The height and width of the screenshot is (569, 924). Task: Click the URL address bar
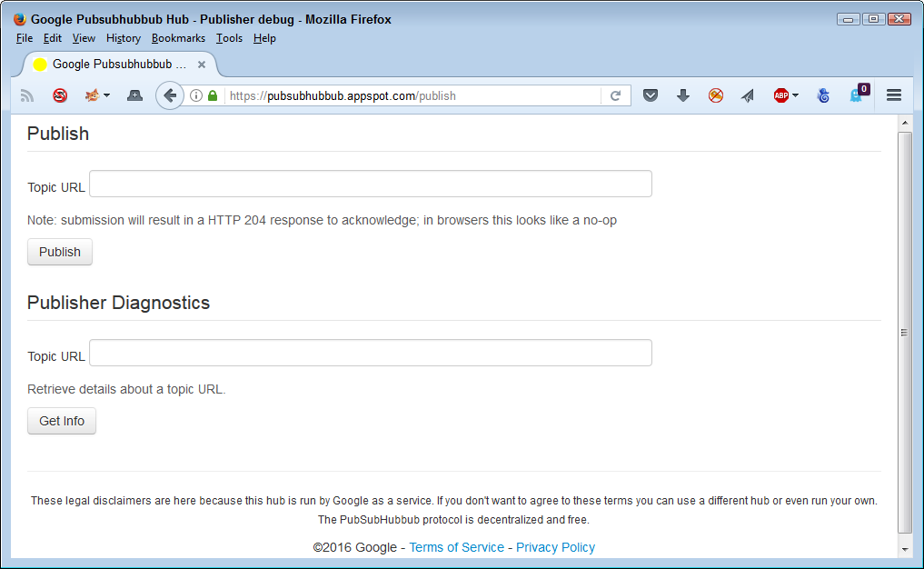(x=412, y=95)
